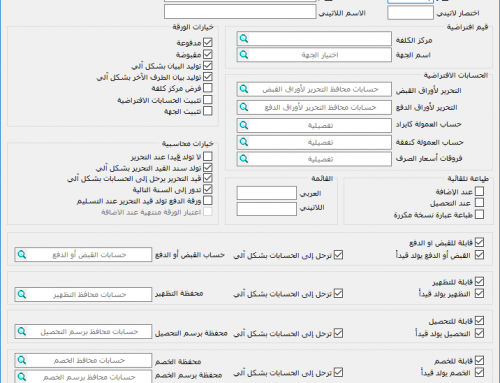Toggle قابلة للتحصيل checkbox
Screen dimensions: 500x383
(479, 321)
